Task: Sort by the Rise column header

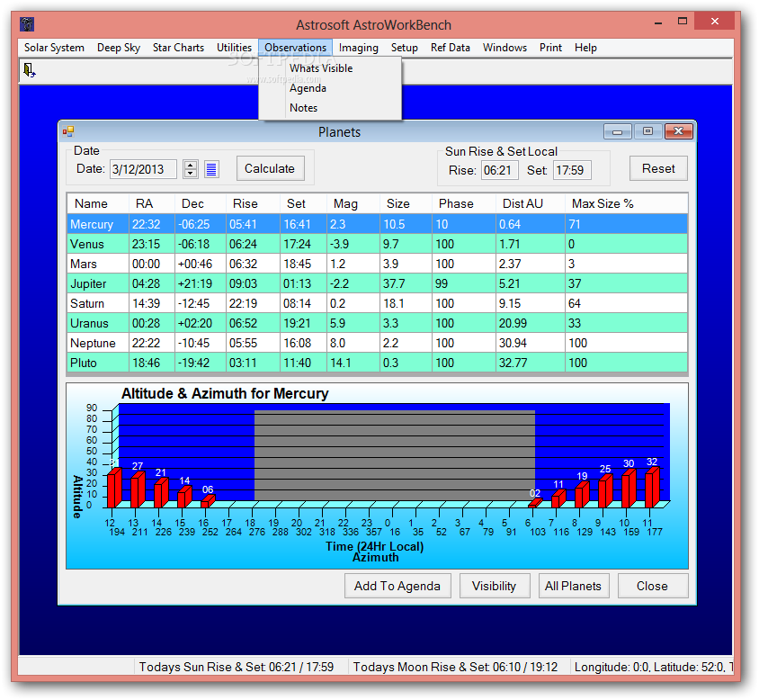Action: click(x=253, y=204)
